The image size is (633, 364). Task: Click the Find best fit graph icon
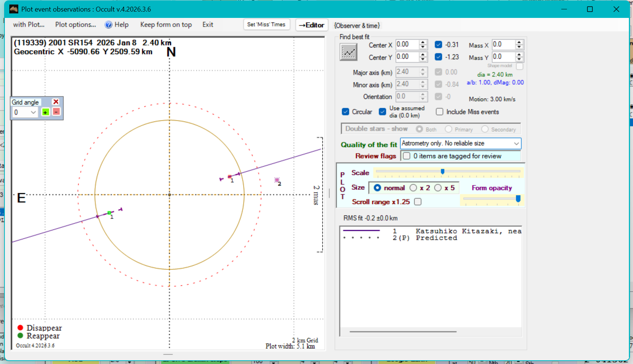348,52
